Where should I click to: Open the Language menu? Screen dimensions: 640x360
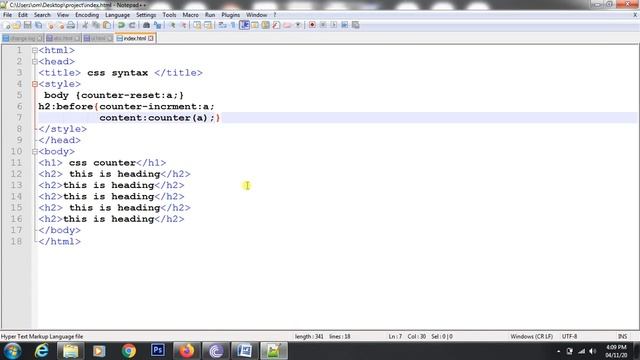117,15
